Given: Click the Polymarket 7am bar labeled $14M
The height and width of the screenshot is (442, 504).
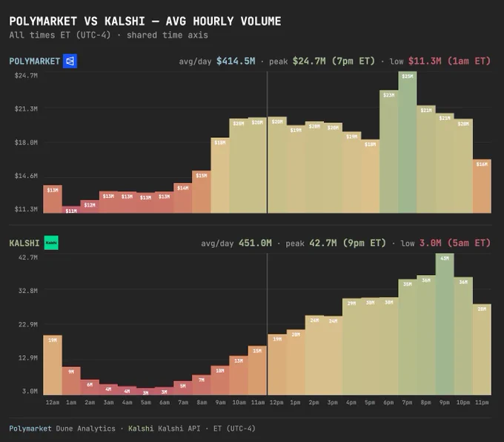Looking at the screenshot, I should tap(182, 198).
